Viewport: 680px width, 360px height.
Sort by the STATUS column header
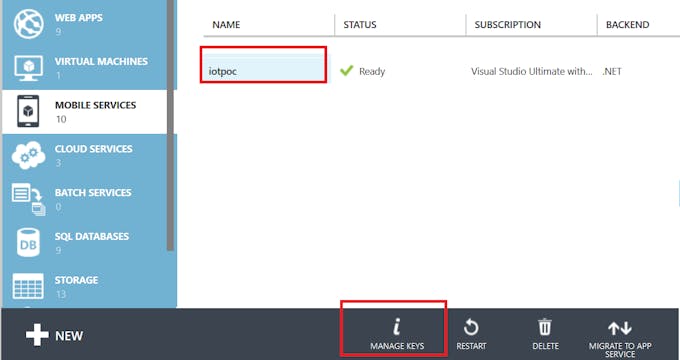360,25
